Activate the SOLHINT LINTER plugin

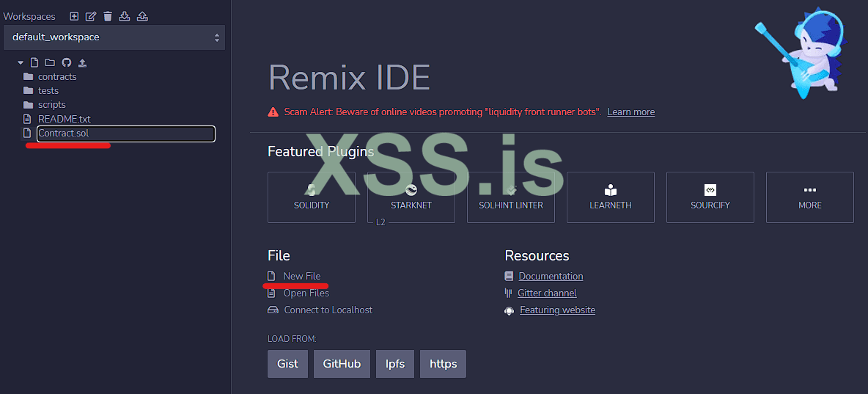pyautogui.click(x=510, y=197)
